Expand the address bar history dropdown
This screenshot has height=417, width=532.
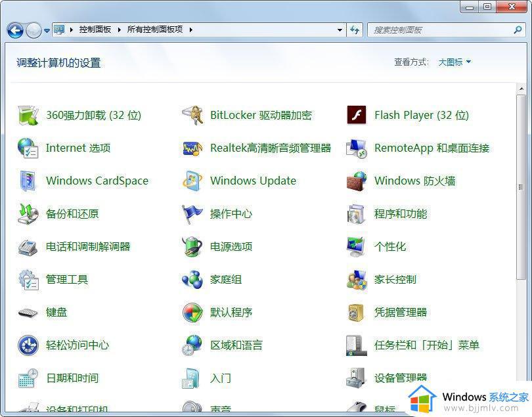[x=340, y=30]
